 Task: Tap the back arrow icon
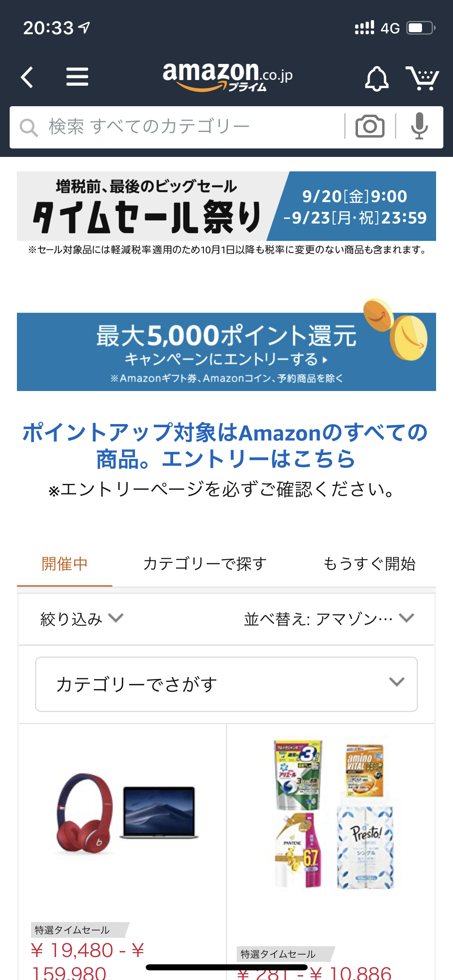pyautogui.click(x=27, y=77)
